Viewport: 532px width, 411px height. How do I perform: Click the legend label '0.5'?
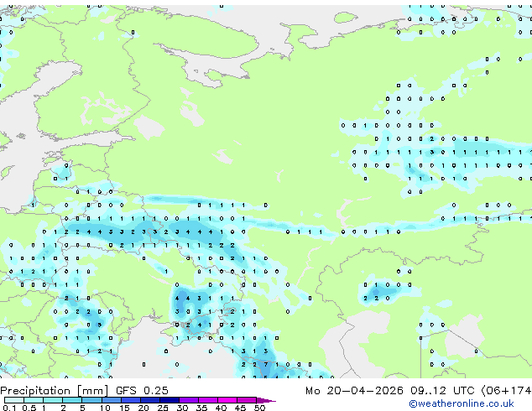[x=29, y=408]
